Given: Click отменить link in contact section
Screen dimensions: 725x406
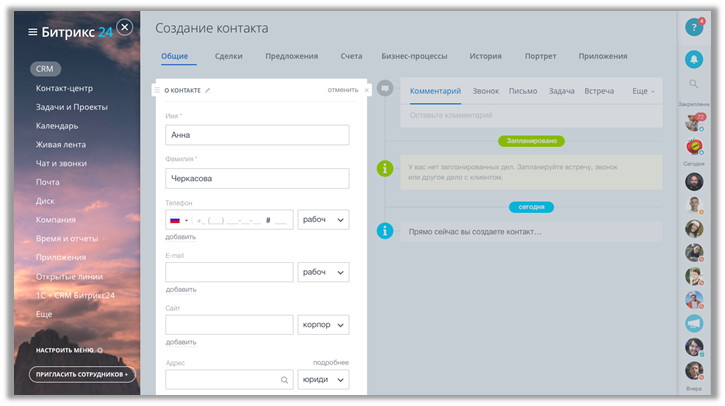Looking at the screenshot, I should pos(343,90).
